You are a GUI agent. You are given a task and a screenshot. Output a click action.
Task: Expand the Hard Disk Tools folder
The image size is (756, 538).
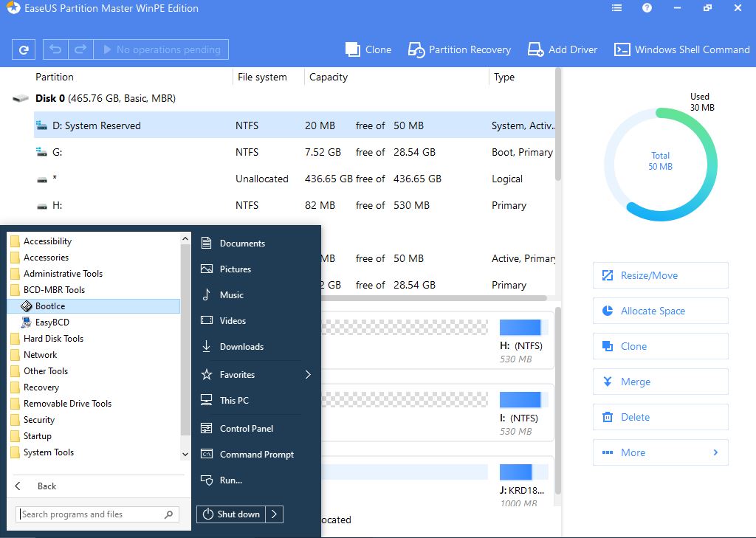point(53,339)
